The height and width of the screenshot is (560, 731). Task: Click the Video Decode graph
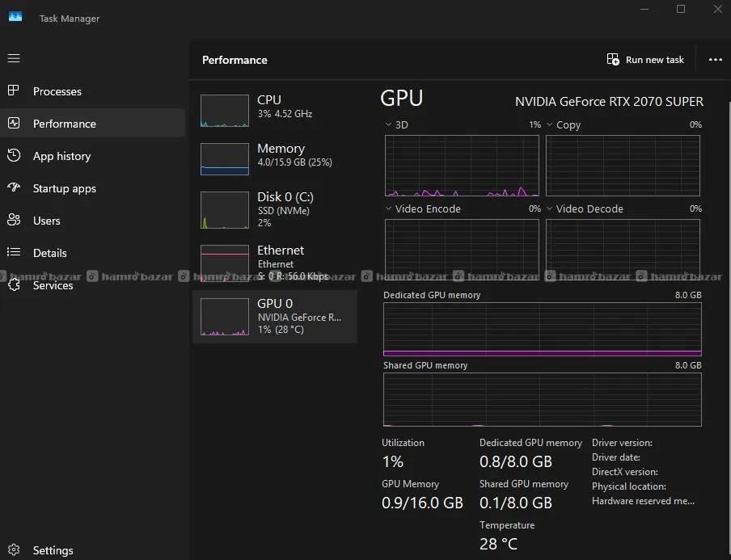[x=623, y=249]
